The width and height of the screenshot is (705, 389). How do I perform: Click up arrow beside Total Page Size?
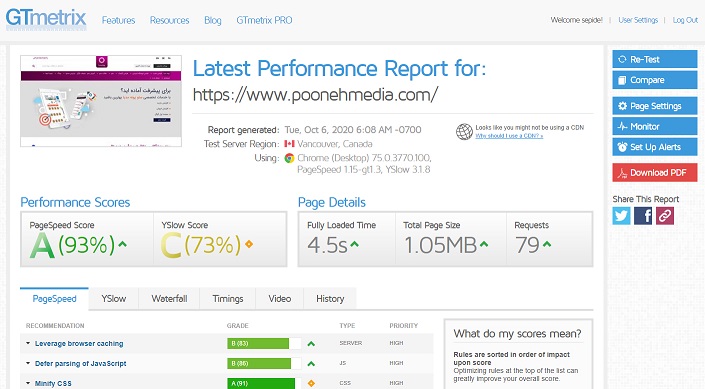484,244
